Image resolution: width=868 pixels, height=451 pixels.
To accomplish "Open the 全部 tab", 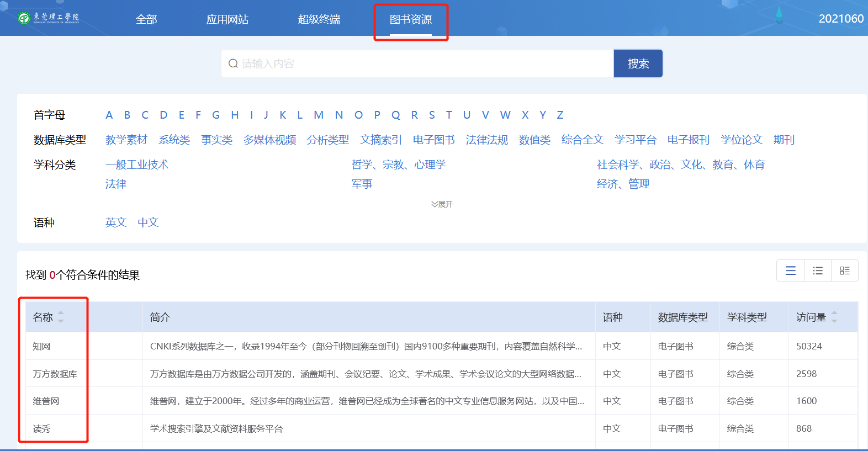I will [146, 19].
